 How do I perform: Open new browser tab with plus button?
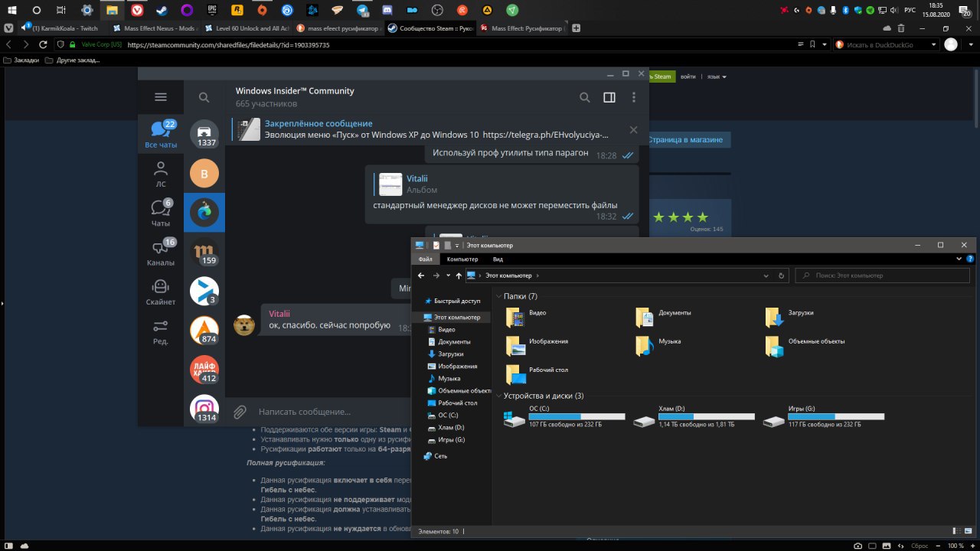point(577,28)
